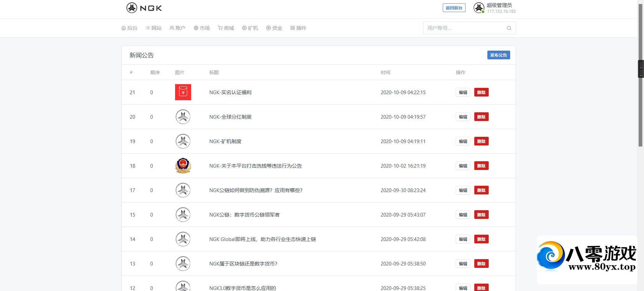Delete announcement number 13
Screen dimensions: 644x291
481,264
